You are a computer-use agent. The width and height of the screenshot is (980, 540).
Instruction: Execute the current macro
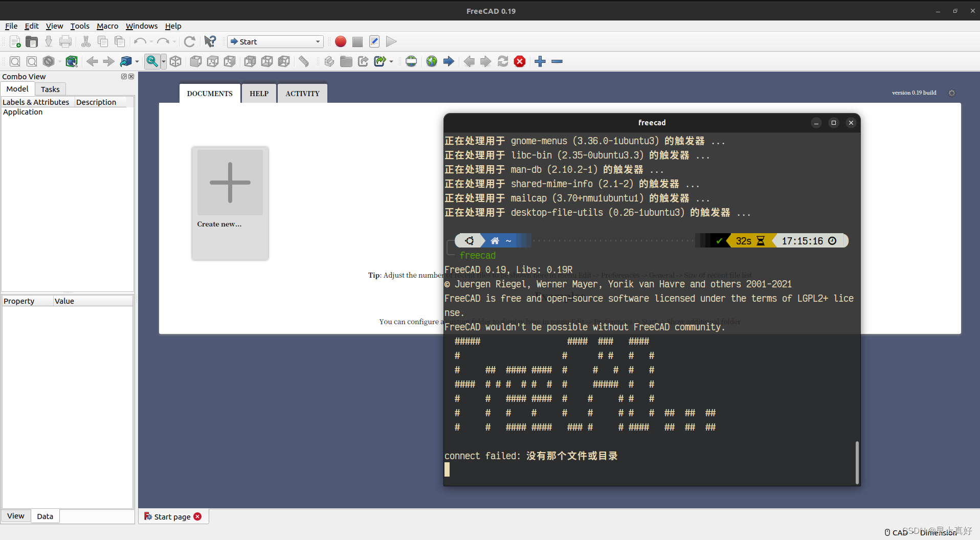tap(391, 41)
